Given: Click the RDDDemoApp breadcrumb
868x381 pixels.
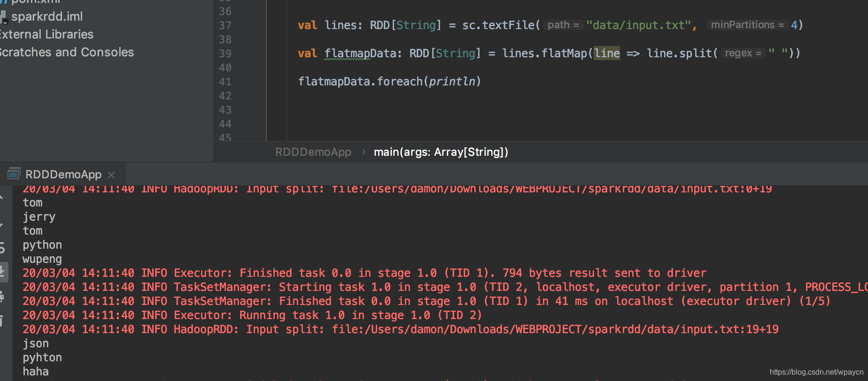Looking at the screenshot, I should [313, 152].
